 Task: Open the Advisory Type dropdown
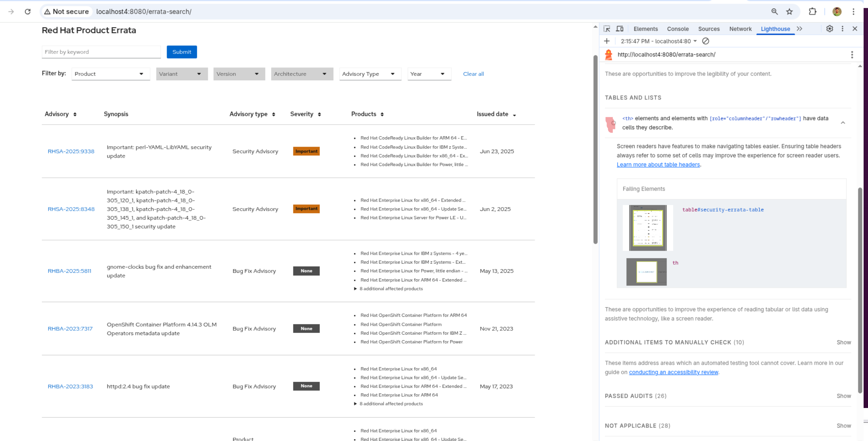[x=370, y=74]
